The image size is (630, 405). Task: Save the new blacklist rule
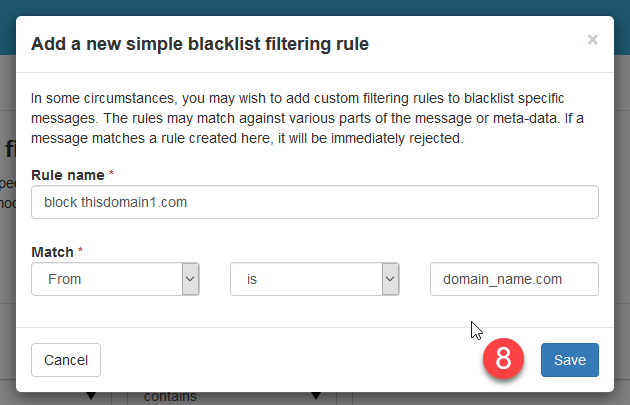click(569, 360)
